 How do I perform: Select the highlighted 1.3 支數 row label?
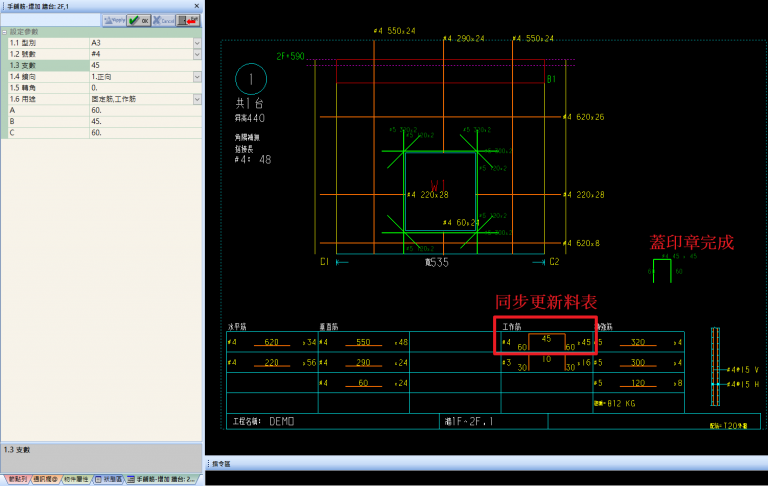coord(48,66)
